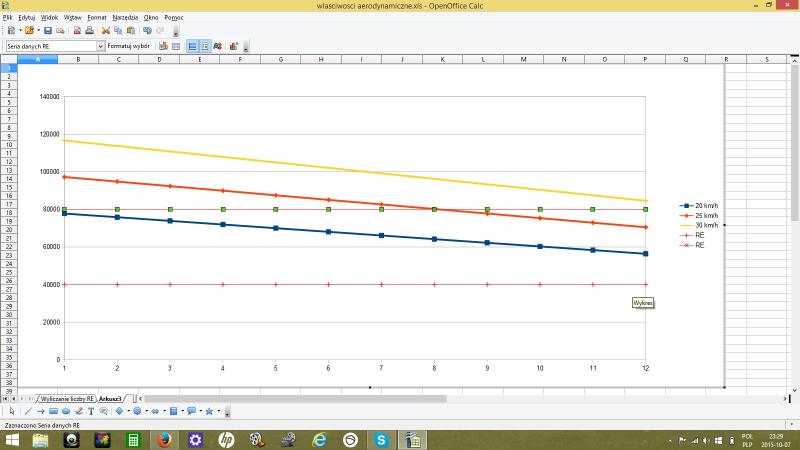Select the Line drawing tool

tap(27, 411)
